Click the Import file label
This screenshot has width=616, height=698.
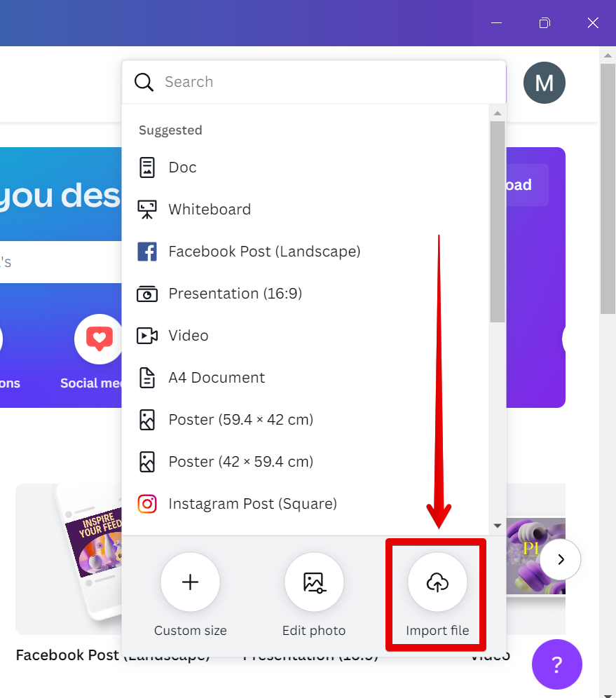click(437, 630)
